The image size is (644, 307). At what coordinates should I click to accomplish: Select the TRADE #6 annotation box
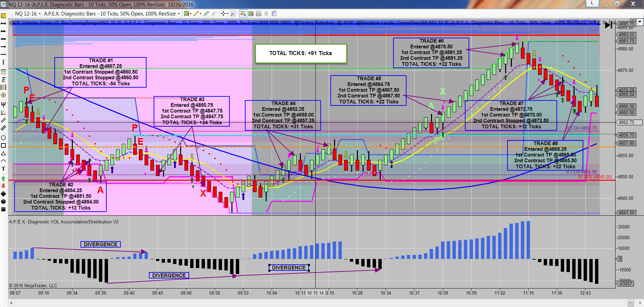(x=431, y=53)
